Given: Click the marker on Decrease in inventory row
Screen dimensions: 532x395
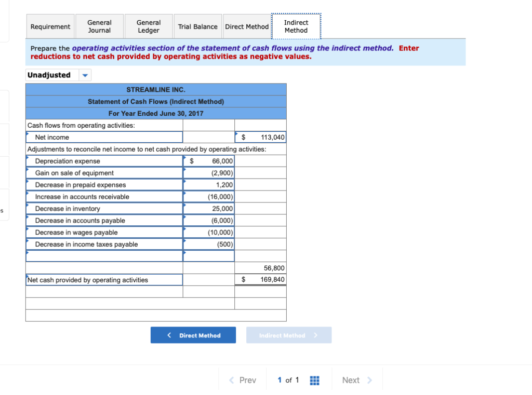Looking at the screenshot, I should point(28,206).
